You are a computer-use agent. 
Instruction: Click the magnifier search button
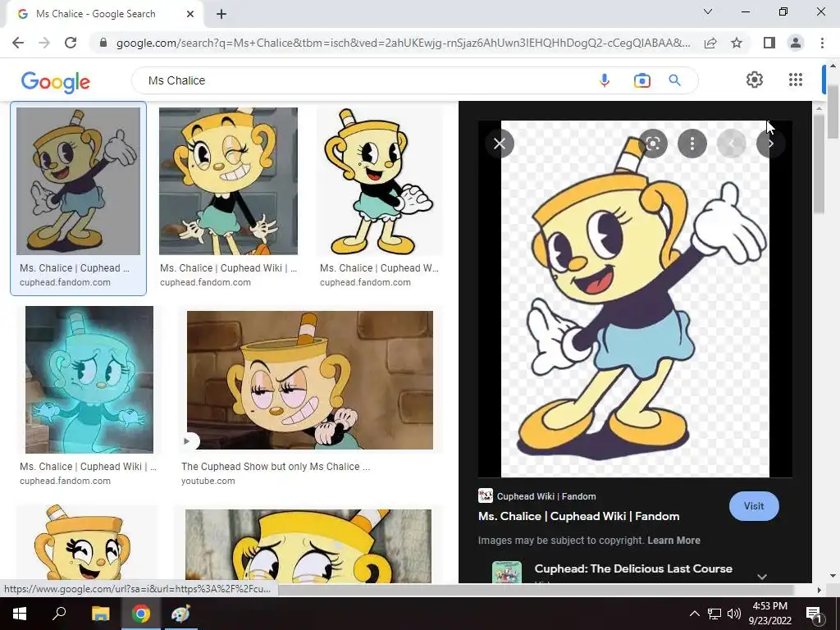click(674, 80)
